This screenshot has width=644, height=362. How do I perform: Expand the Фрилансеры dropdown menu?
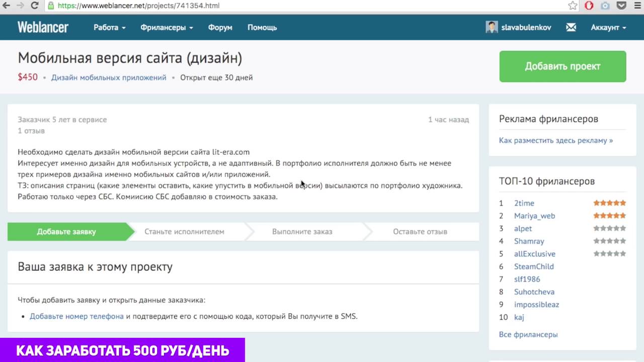[x=167, y=27]
